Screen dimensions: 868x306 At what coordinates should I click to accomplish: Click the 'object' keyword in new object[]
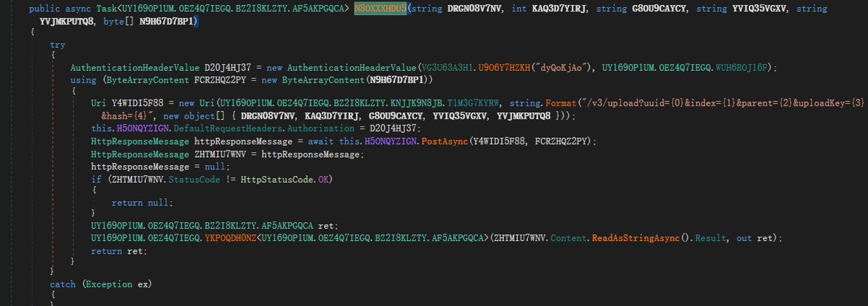199,116
